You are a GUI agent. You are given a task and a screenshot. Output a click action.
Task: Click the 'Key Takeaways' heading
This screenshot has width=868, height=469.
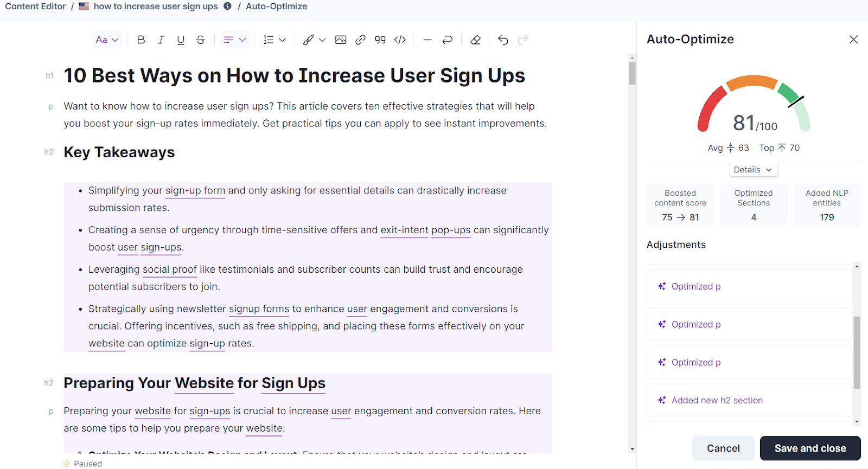[119, 152]
